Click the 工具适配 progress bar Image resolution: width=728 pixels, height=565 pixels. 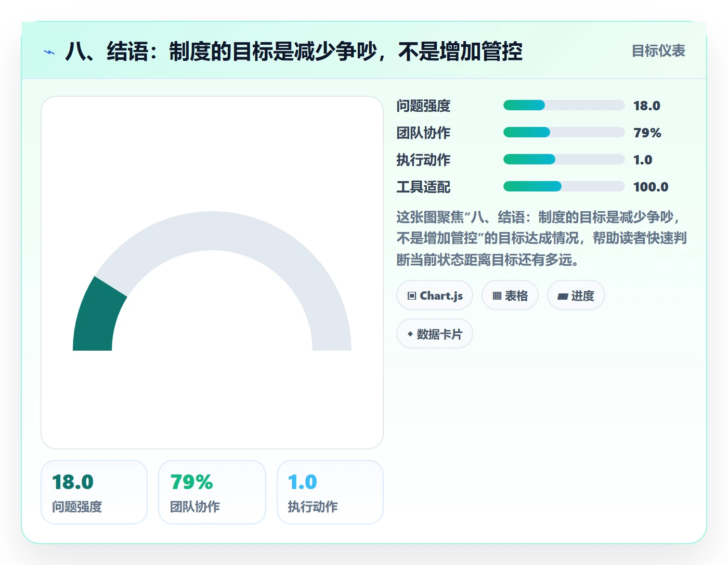[564, 187]
